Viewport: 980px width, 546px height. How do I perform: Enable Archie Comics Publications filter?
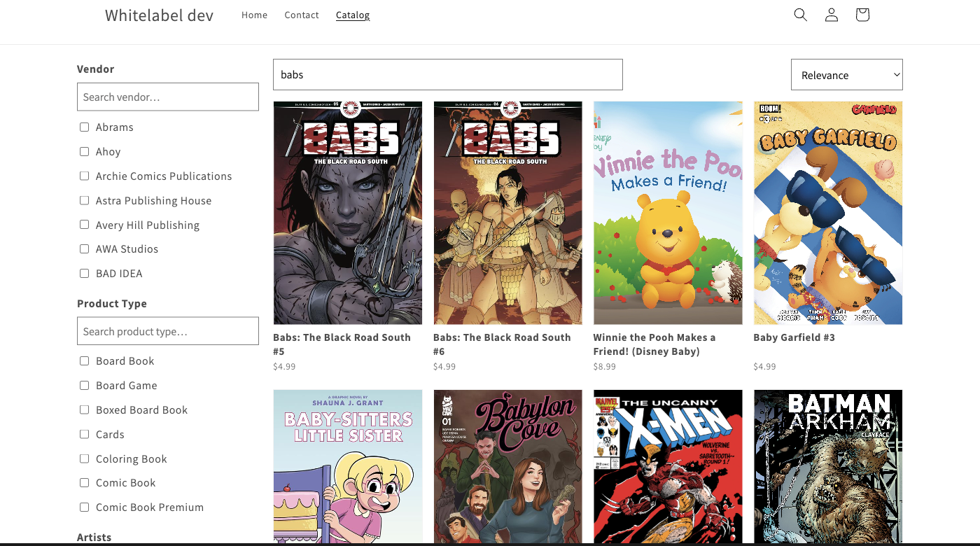pos(84,176)
